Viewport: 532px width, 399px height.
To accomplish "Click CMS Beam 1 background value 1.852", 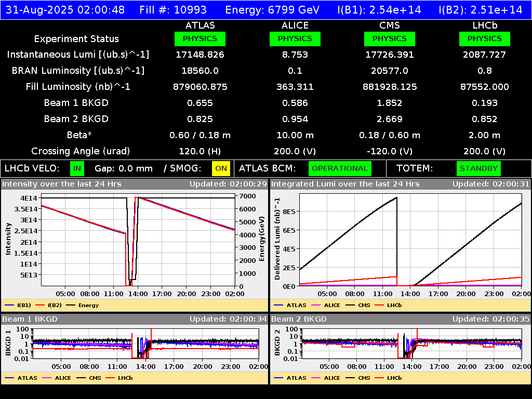I will click(390, 103).
